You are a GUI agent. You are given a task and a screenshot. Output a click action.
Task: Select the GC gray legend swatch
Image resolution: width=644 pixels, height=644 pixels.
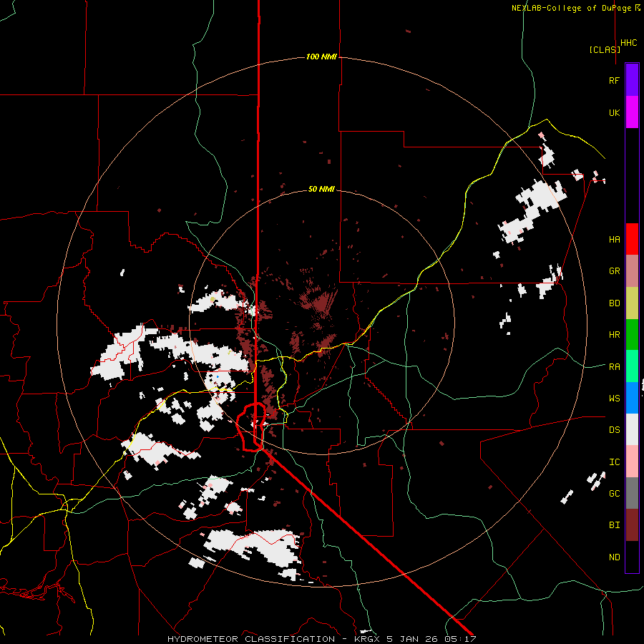632,493
